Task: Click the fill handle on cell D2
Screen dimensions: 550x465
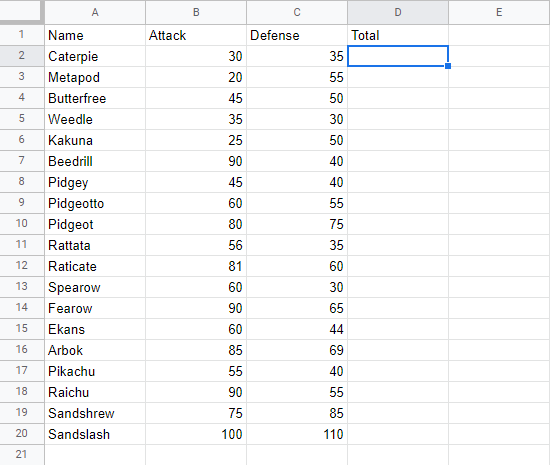Action: click(x=448, y=66)
